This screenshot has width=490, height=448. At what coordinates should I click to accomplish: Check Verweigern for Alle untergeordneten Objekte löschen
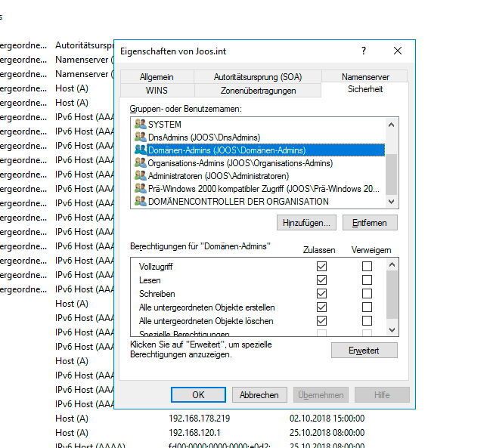pyautogui.click(x=367, y=320)
